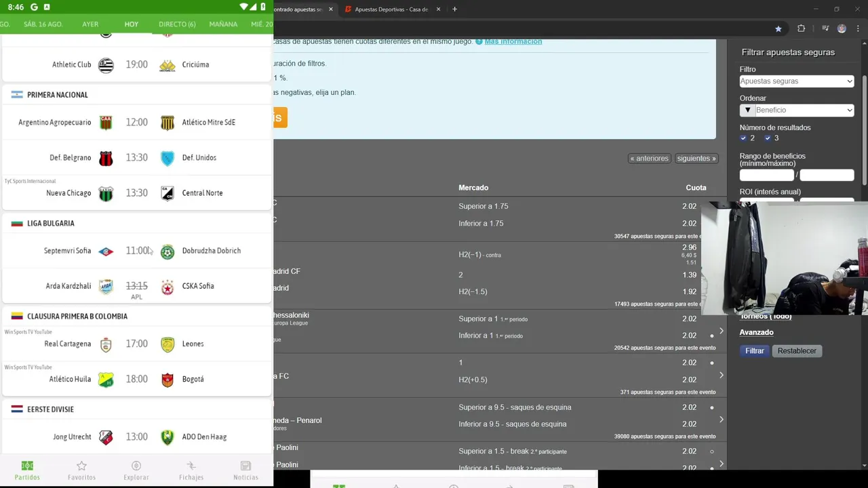Open the LIGA BULGARIA league header
Image resolution: width=868 pixels, height=488 pixels.
pyautogui.click(x=136, y=223)
